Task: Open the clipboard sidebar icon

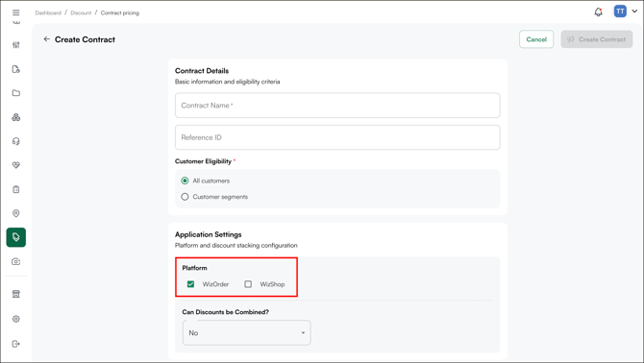Action: coord(16,189)
